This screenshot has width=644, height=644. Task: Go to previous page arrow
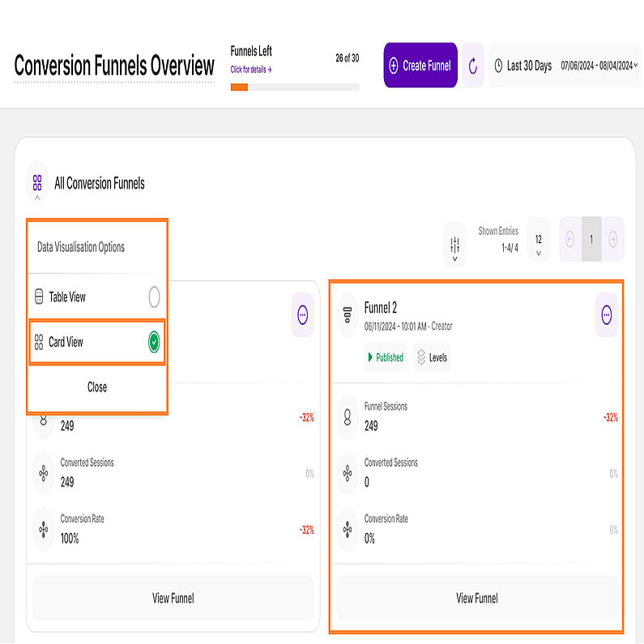pyautogui.click(x=570, y=239)
